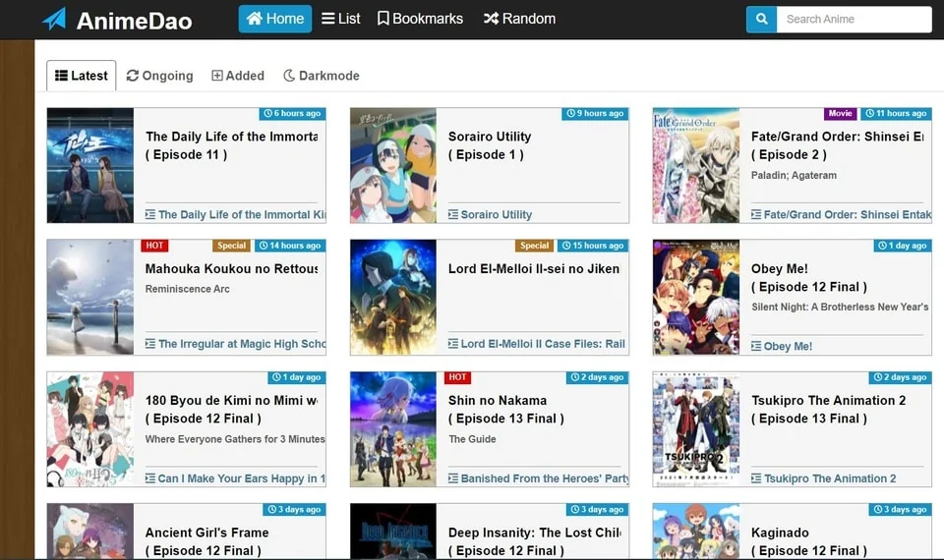This screenshot has height=560, width=944.
Task: Open Sorairo Utility Episode 1 title
Action: 490,145
